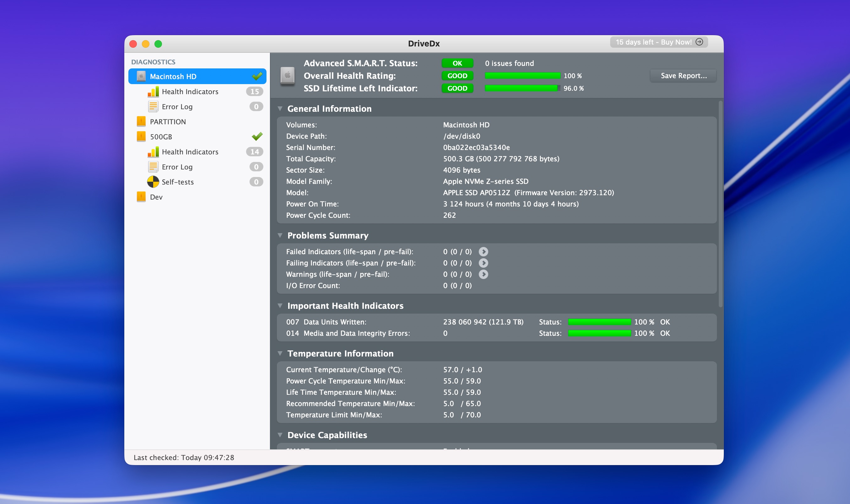Click the GOOD badge for Overall Health Rating
This screenshot has height=504, width=850.
tap(457, 76)
